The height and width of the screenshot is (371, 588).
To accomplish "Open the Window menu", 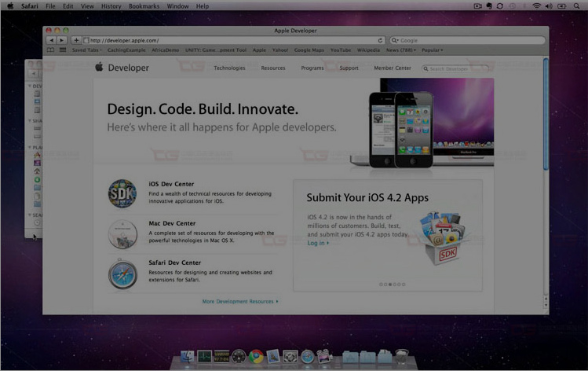I will click(177, 6).
